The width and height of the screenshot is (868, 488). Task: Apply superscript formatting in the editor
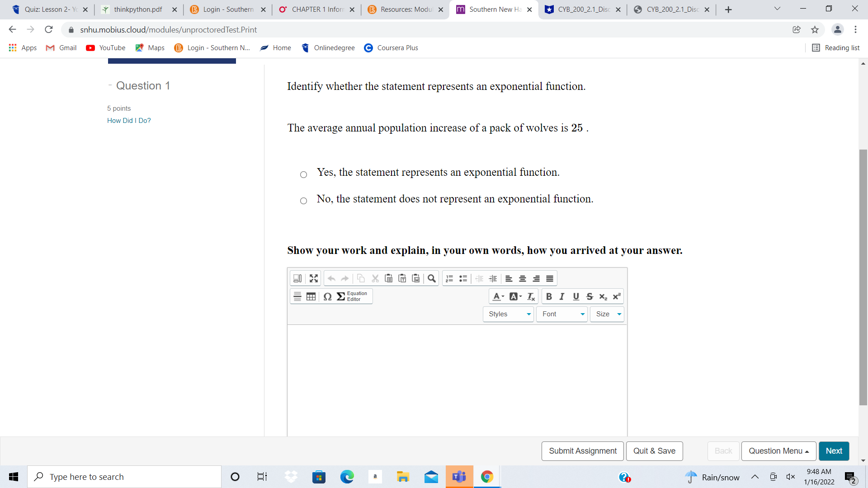pos(616,296)
